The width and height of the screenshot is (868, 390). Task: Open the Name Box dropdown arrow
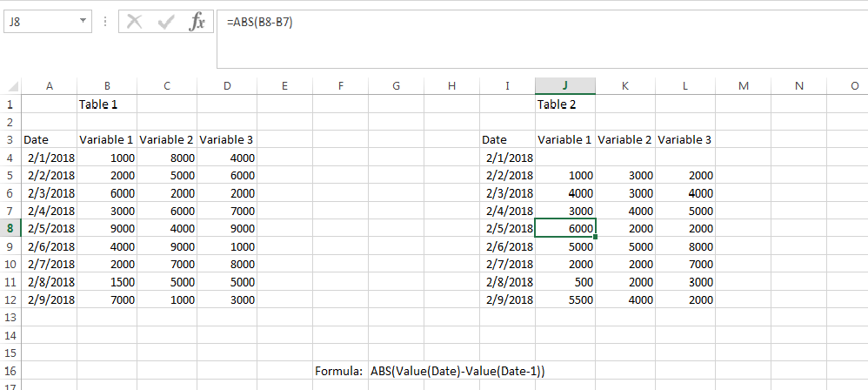point(83,21)
